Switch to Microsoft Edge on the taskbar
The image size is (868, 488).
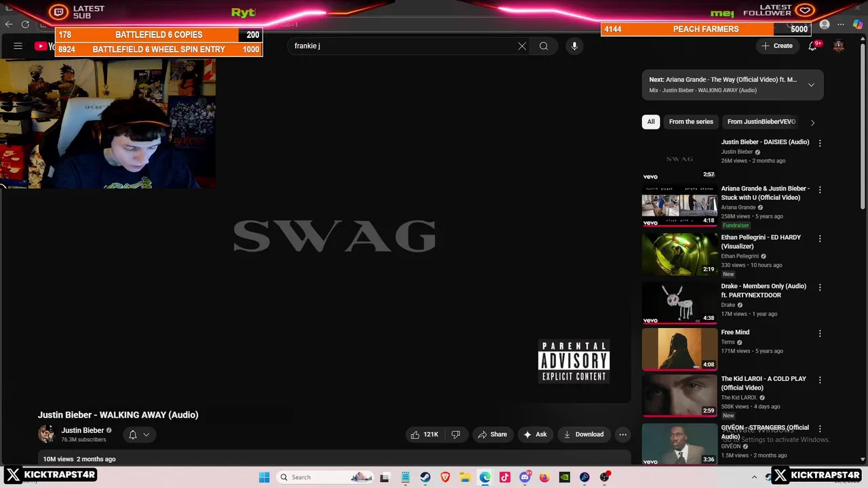[x=485, y=477]
